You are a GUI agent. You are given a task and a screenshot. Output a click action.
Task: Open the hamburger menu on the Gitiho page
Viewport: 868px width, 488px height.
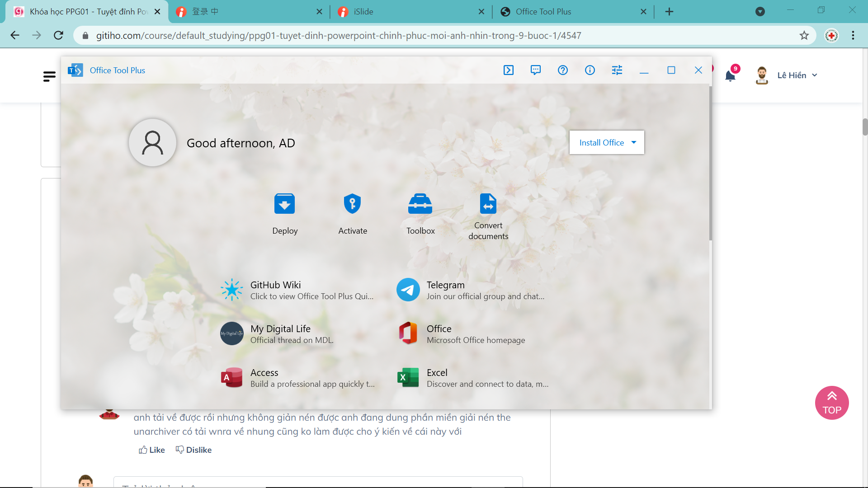[x=49, y=76]
